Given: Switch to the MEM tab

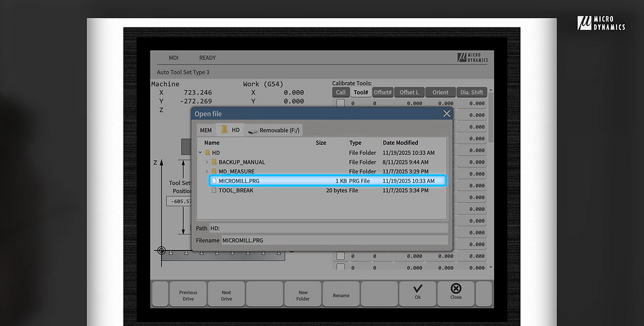Looking at the screenshot, I should coord(206,130).
